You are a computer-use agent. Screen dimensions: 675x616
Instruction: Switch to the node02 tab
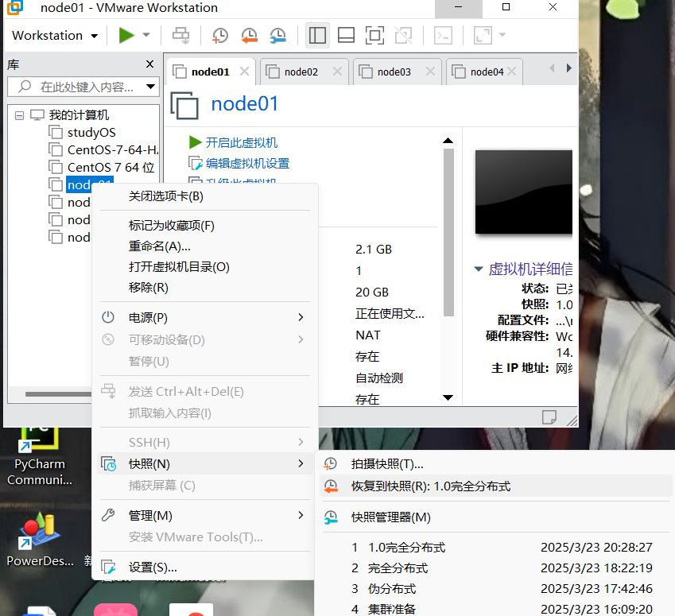[301, 72]
